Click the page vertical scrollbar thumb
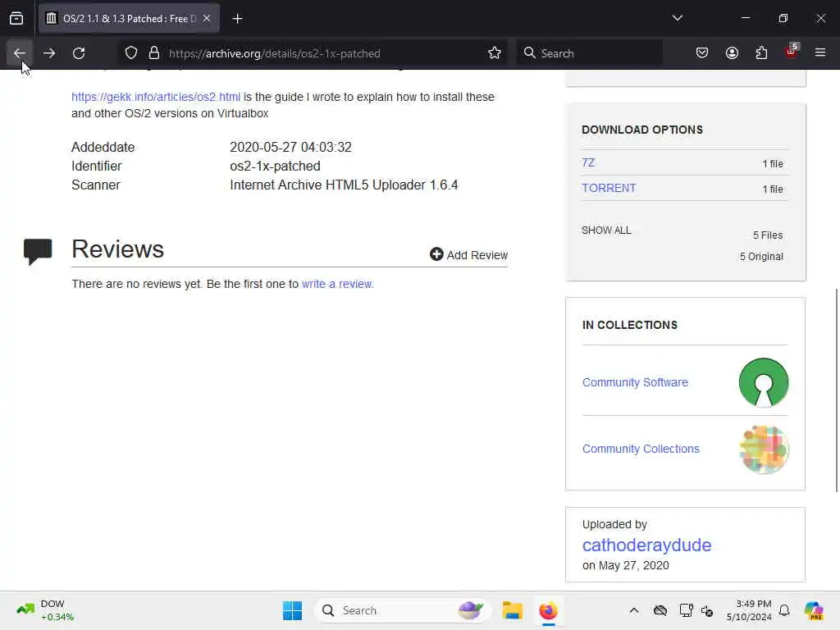 [x=837, y=390]
